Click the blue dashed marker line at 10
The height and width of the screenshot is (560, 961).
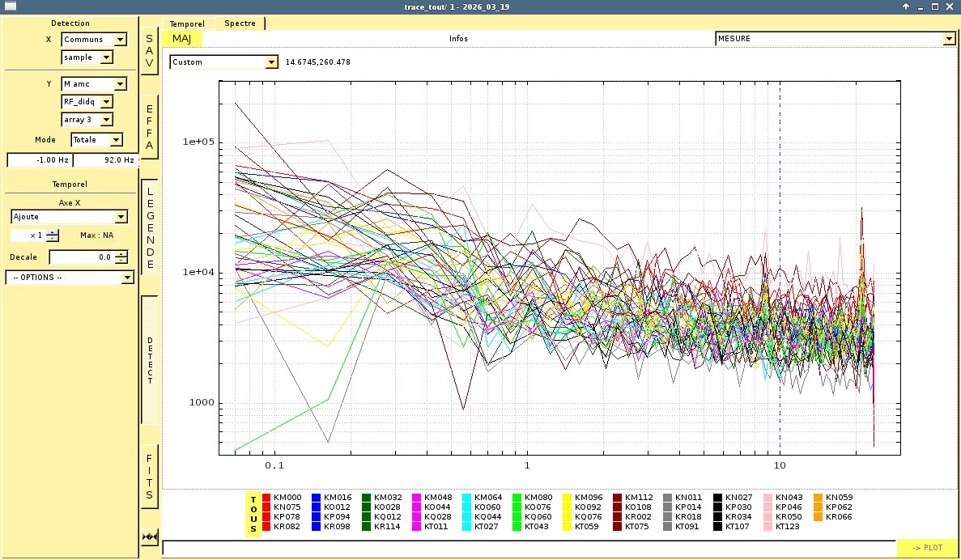[780, 267]
